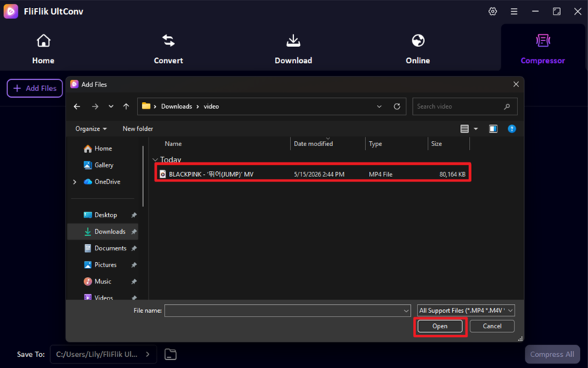This screenshot has width=588, height=368.
Task: Switch to the Convert tab
Action: coord(168,49)
